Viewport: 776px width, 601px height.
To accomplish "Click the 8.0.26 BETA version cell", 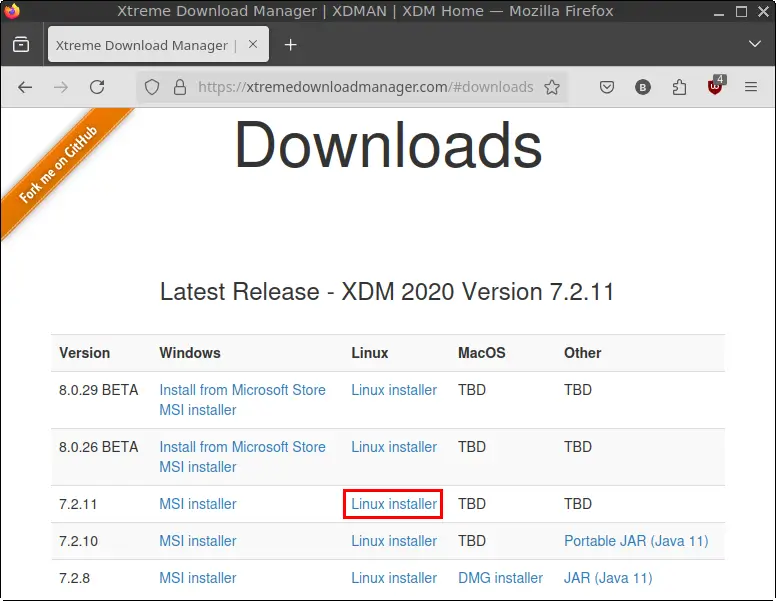I will tap(98, 447).
